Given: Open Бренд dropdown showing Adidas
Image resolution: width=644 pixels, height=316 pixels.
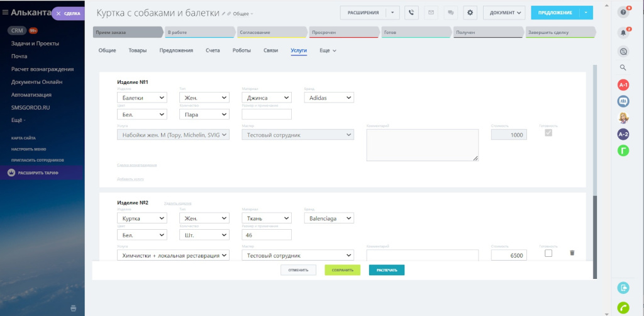Looking at the screenshot, I should (329, 98).
